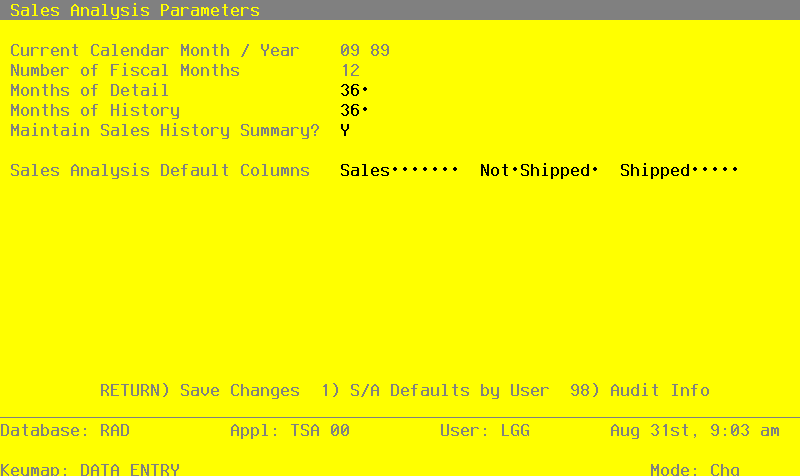Viewport: 800px width, 476px height.
Task: Select the Maintain Sales History Summary Y field
Action: (345, 131)
